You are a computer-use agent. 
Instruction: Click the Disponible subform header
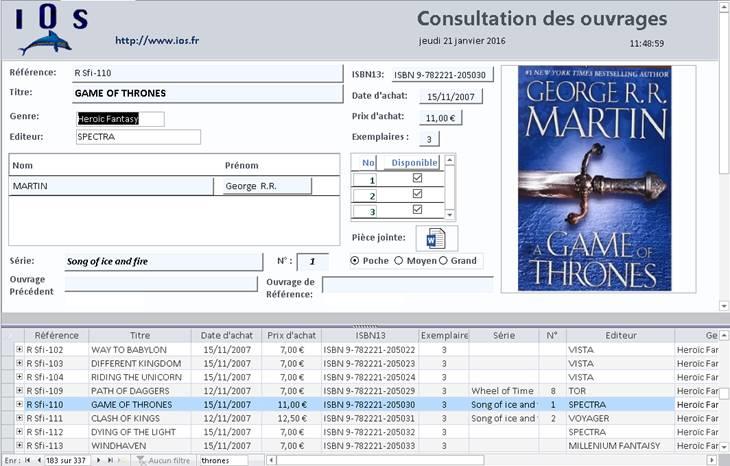point(414,162)
